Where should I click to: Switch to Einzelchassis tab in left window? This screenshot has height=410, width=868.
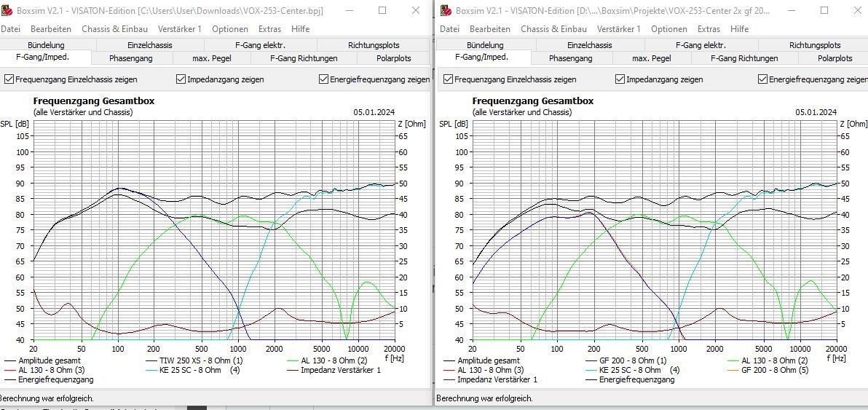click(149, 45)
